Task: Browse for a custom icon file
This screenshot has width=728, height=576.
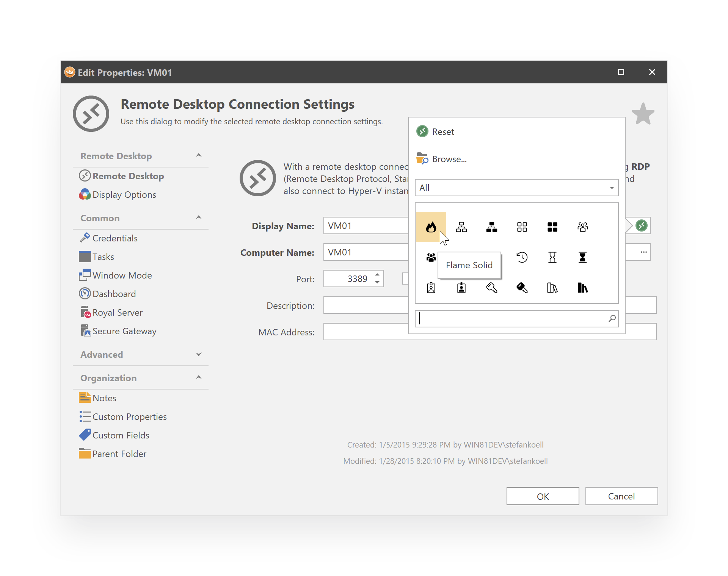Action: point(442,159)
